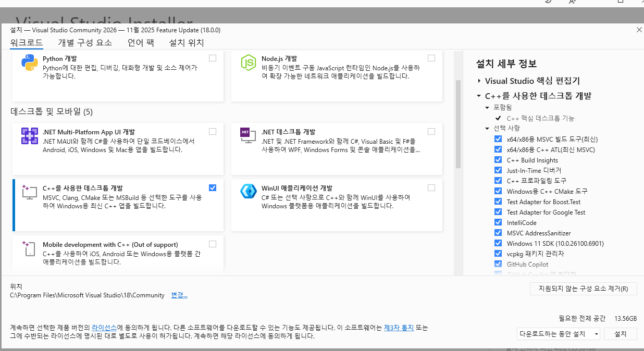Click the 13.56GB required space value
This screenshot has height=351, width=644.
click(626, 318)
